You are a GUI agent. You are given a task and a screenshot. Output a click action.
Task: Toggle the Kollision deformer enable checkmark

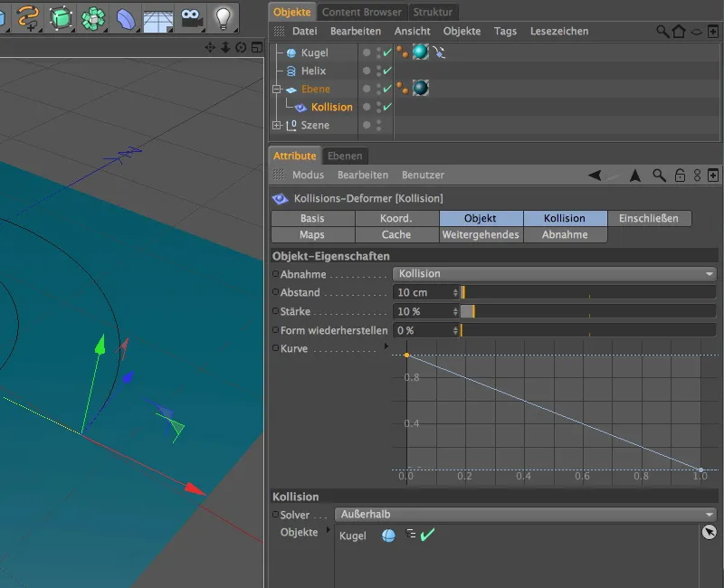(x=387, y=107)
